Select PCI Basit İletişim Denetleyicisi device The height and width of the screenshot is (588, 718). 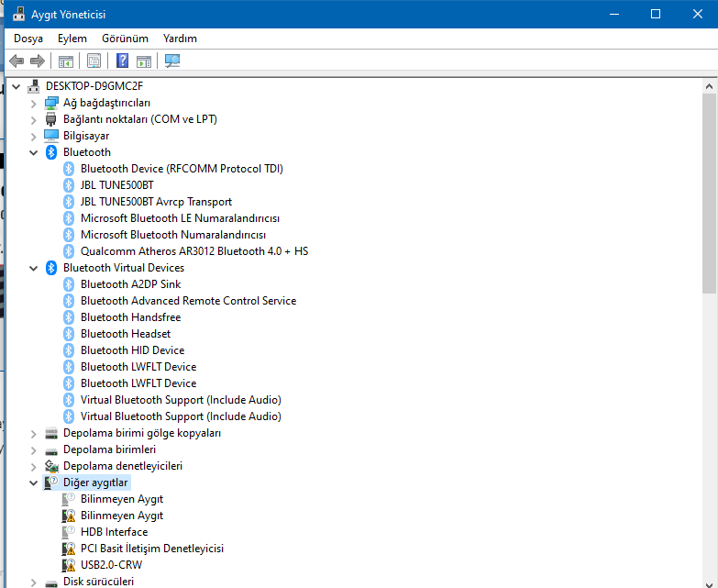click(152, 549)
